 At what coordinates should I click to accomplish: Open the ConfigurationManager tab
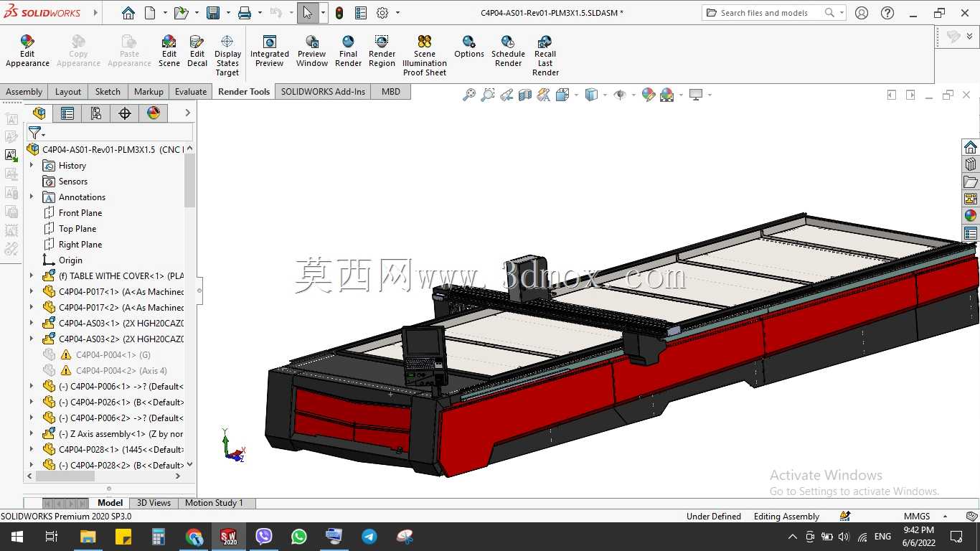[96, 113]
